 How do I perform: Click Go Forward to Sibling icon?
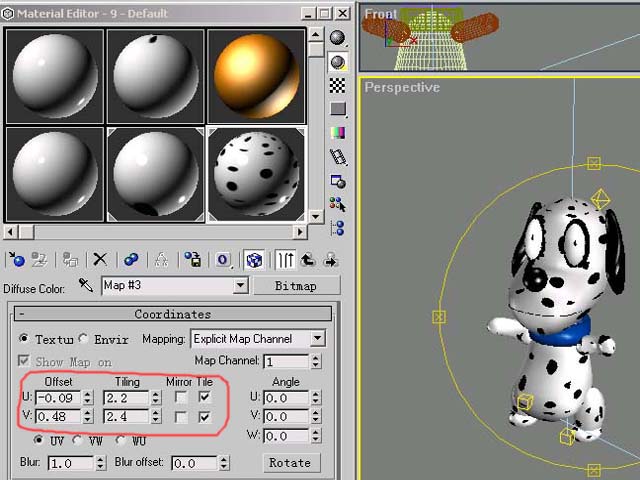[330, 260]
